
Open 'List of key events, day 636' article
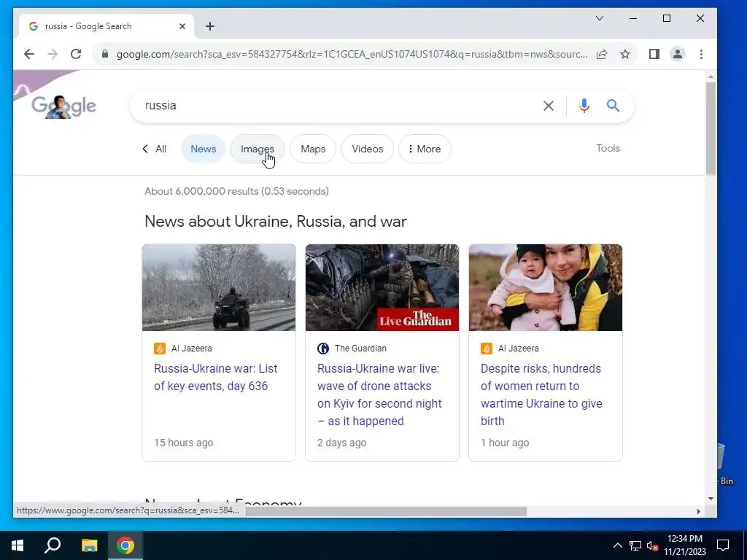pyautogui.click(x=215, y=377)
